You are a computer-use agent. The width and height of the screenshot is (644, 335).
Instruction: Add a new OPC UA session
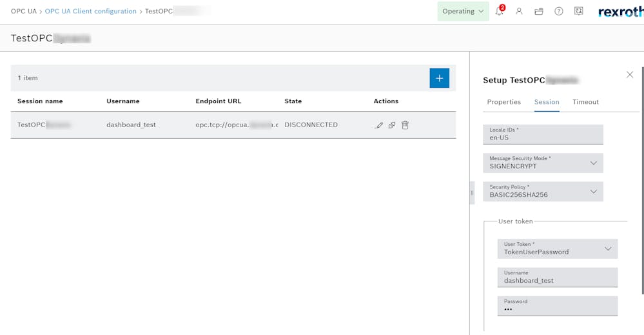point(439,78)
